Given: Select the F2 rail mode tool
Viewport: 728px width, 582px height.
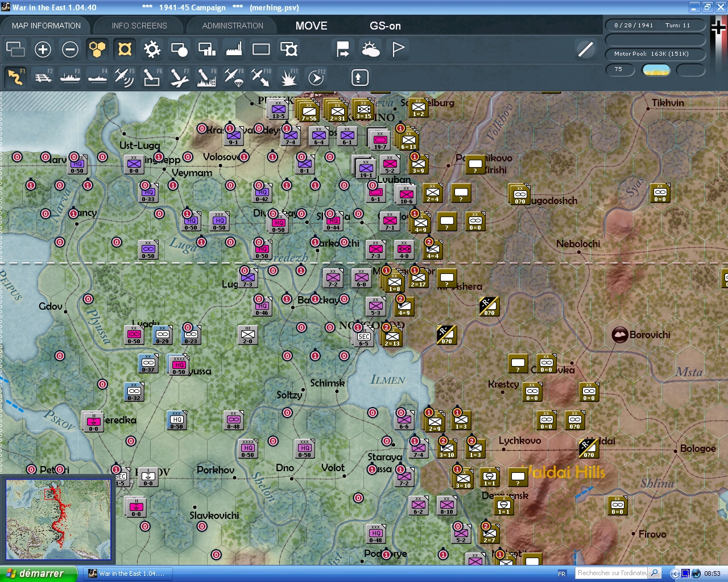Looking at the screenshot, I should pos(43,77).
